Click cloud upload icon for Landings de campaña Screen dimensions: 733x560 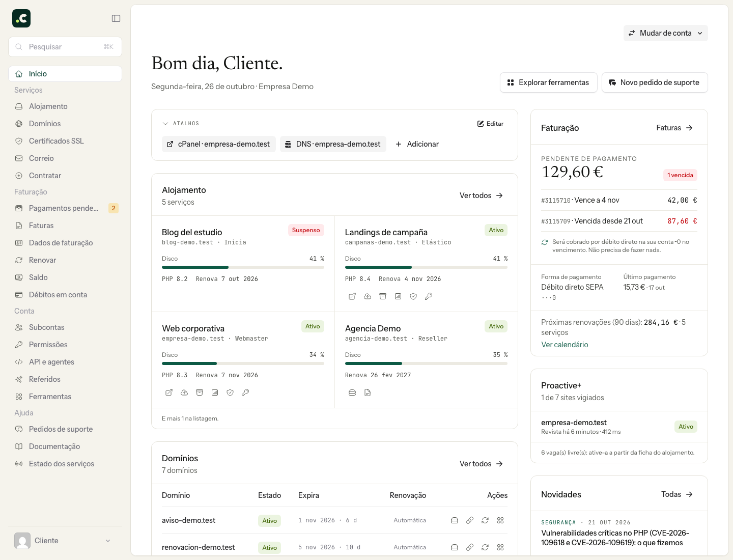click(368, 296)
